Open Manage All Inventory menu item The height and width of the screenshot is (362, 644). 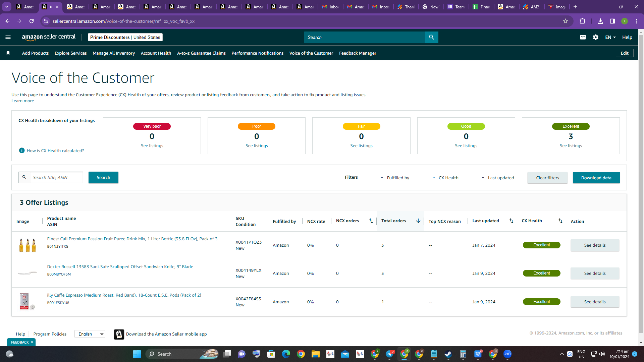[x=114, y=53]
